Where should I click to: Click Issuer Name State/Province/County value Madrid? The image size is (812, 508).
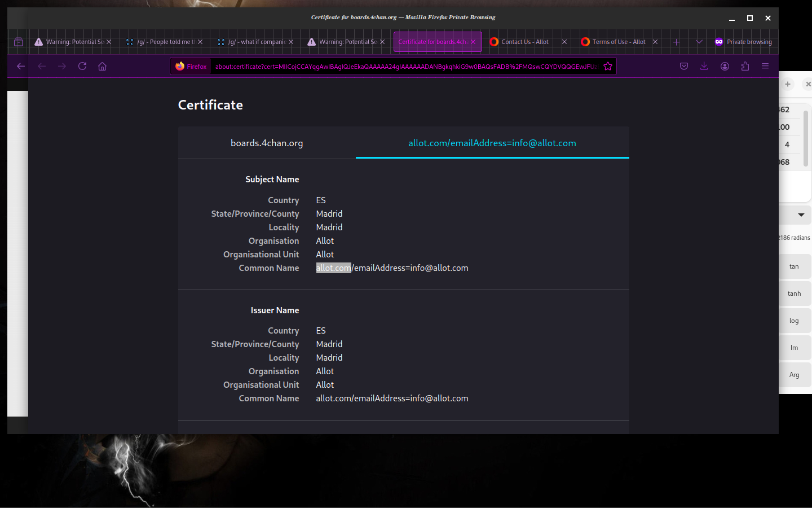coord(329,344)
